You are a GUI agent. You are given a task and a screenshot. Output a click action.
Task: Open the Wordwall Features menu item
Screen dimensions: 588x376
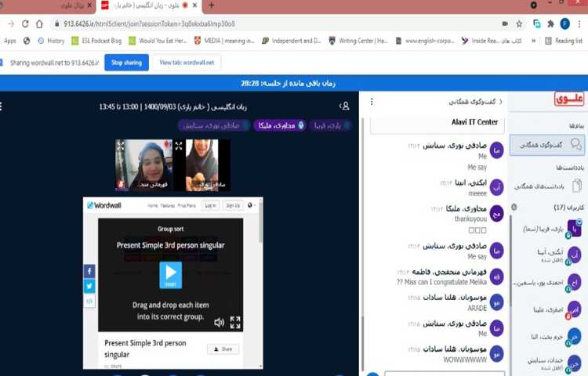[x=168, y=205]
